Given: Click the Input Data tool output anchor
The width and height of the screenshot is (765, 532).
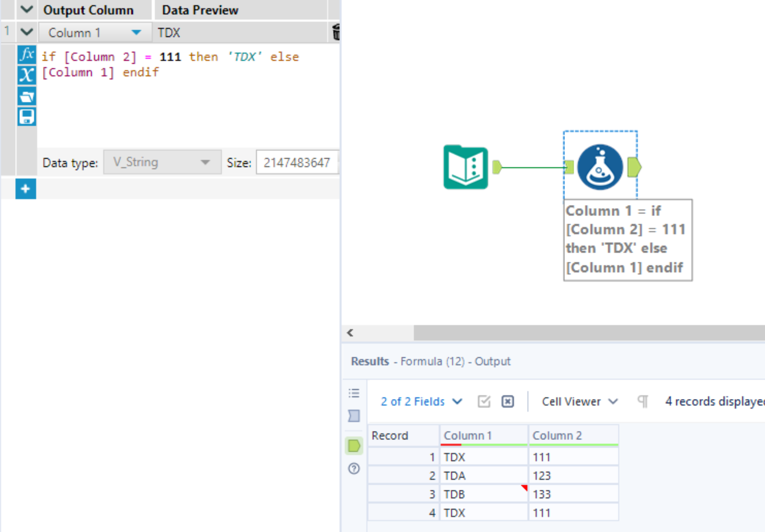Looking at the screenshot, I should click(x=497, y=167).
